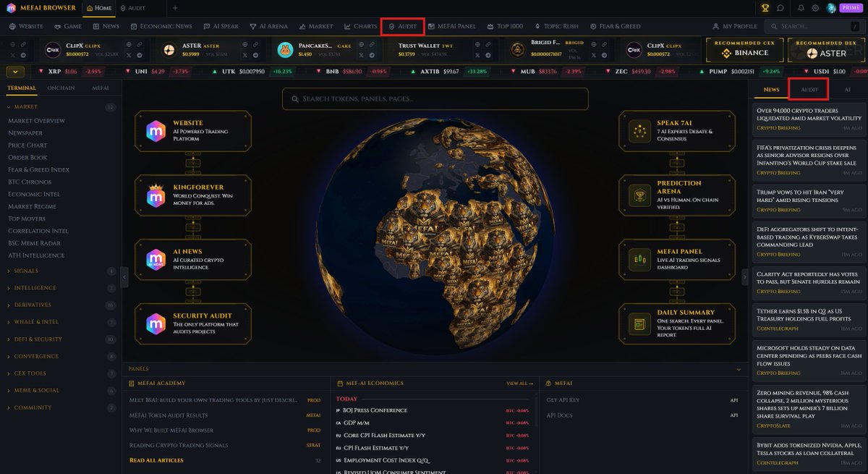Expand the Derivatives category
868x474 pixels.
click(x=61, y=305)
